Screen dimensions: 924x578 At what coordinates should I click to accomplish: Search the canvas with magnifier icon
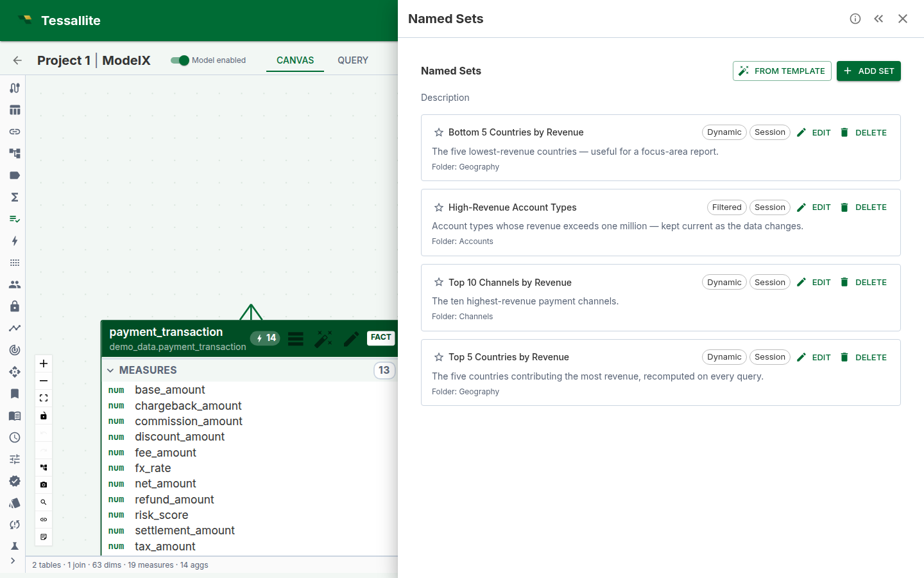click(x=44, y=502)
